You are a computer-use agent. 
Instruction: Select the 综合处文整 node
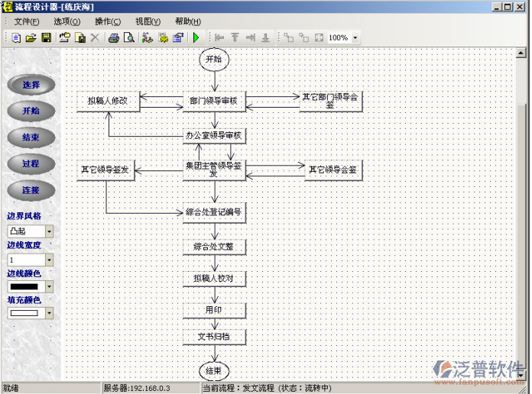pos(214,247)
